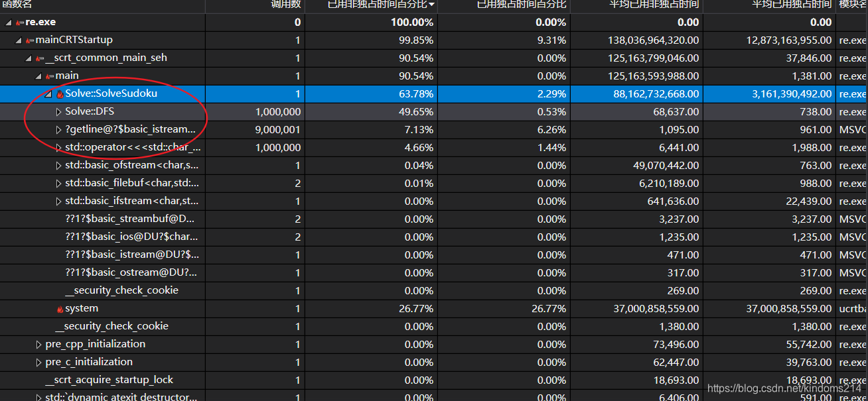This screenshot has width=868, height=401.
Task: Click the 68,637.00 average time cell
Action: (x=637, y=112)
